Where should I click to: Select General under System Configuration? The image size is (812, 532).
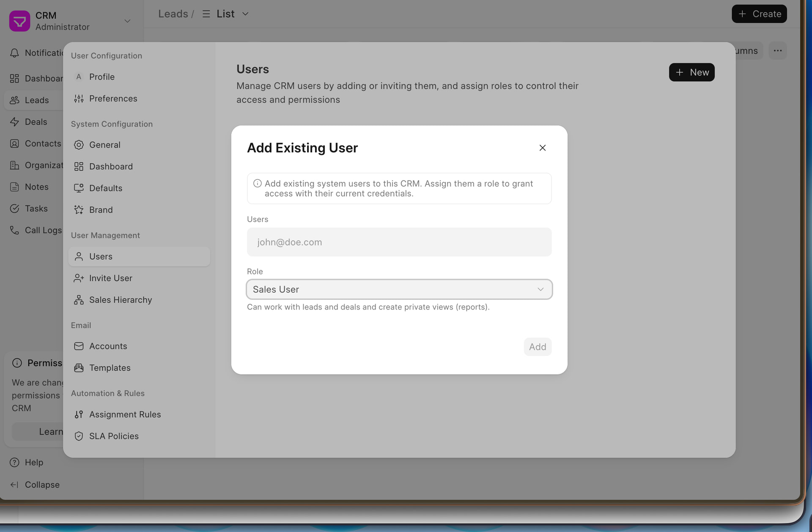tap(139, 145)
